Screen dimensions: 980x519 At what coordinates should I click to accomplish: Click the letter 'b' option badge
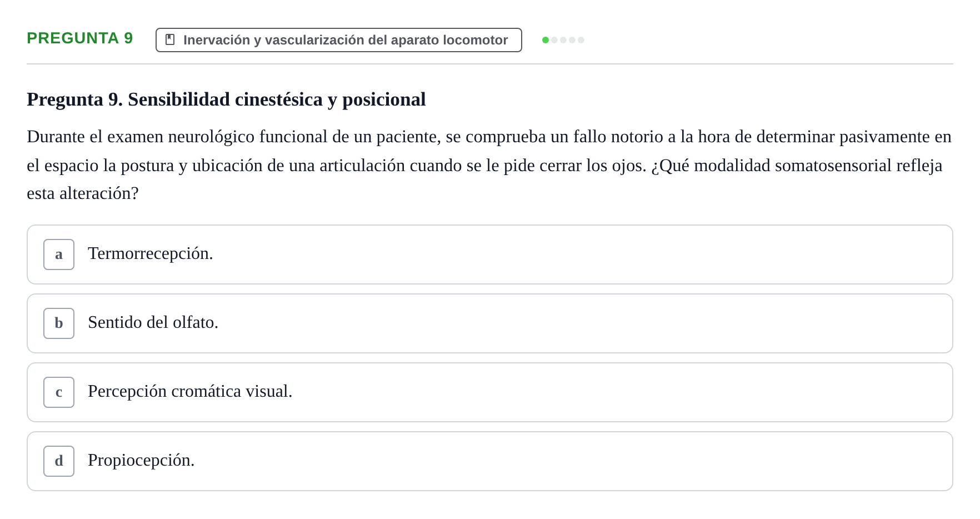pos(59,323)
